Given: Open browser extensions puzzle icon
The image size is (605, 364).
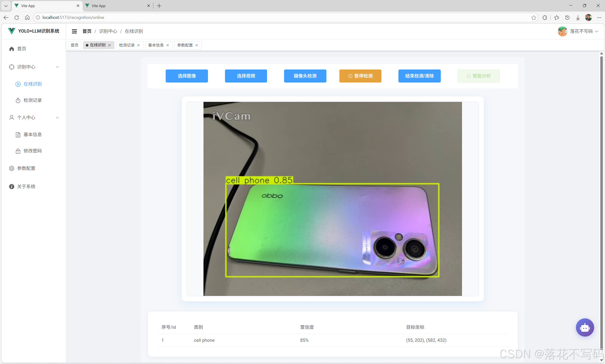Looking at the screenshot, I should pyautogui.click(x=545, y=17).
